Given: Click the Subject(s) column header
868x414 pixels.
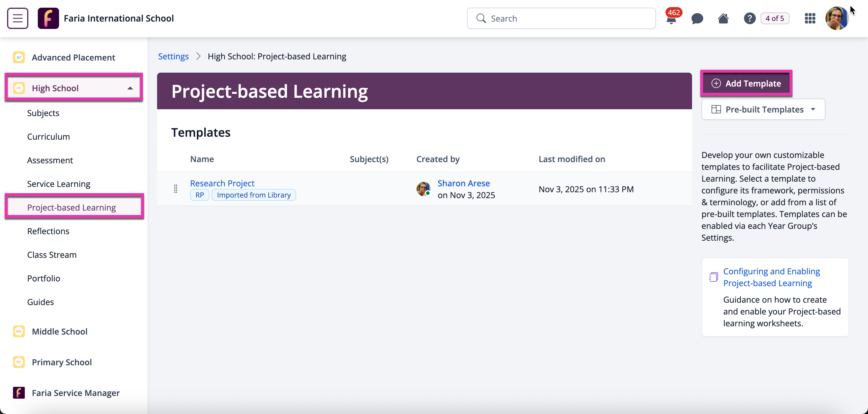Looking at the screenshot, I should 369,159.
